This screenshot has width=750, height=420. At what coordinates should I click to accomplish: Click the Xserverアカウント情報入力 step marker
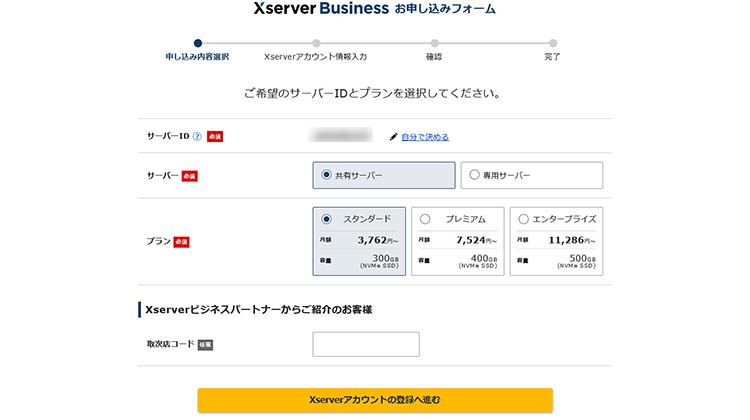pos(316,43)
